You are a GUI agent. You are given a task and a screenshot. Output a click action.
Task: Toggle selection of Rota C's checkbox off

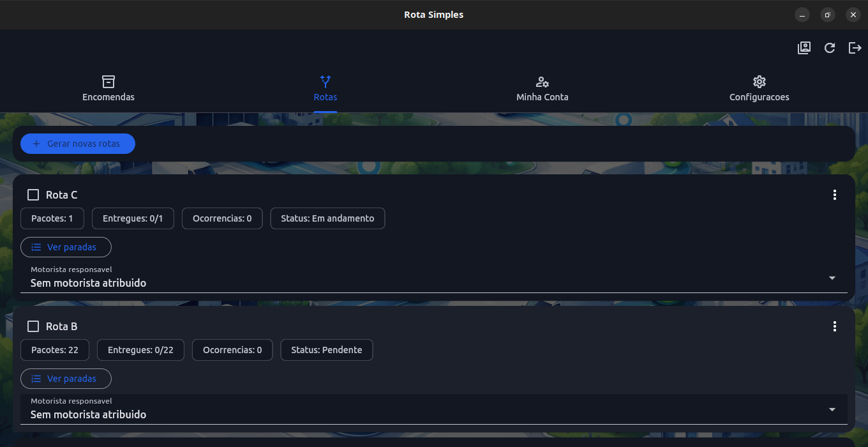pyautogui.click(x=33, y=194)
